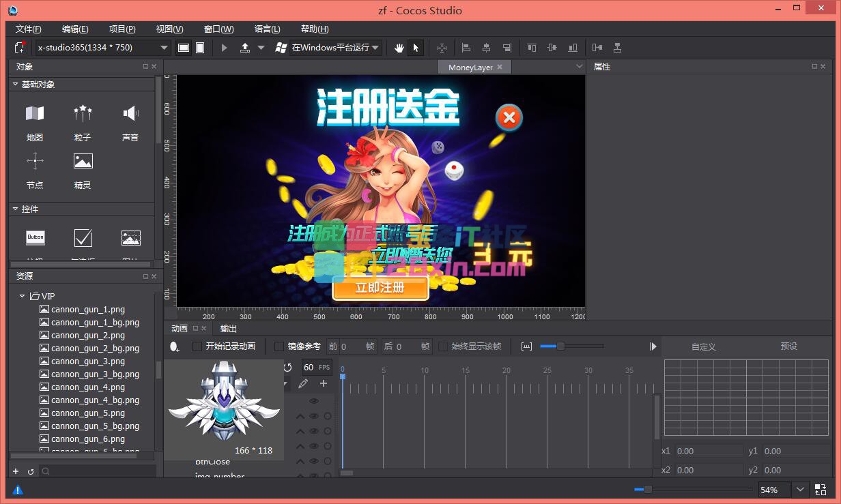
Task: Open the 窗口(W) menu
Action: pyautogui.click(x=218, y=29)
